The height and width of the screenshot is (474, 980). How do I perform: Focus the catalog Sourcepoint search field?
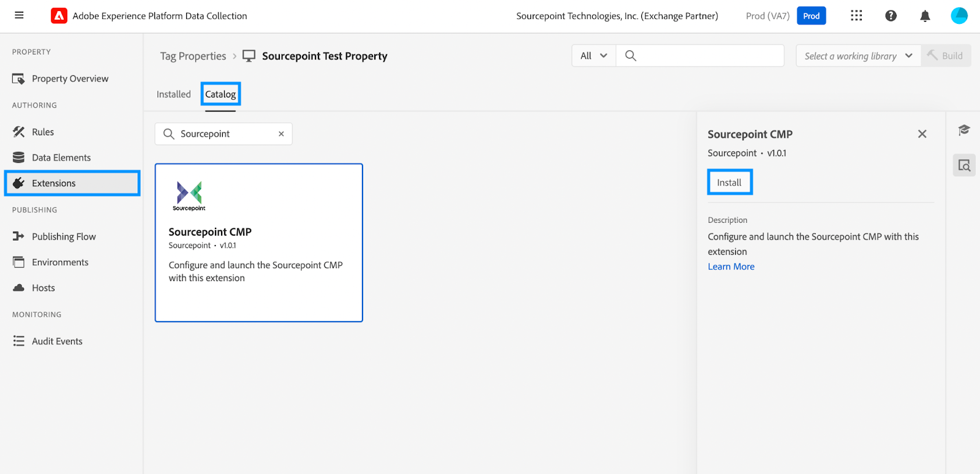(x=224, y=134)
